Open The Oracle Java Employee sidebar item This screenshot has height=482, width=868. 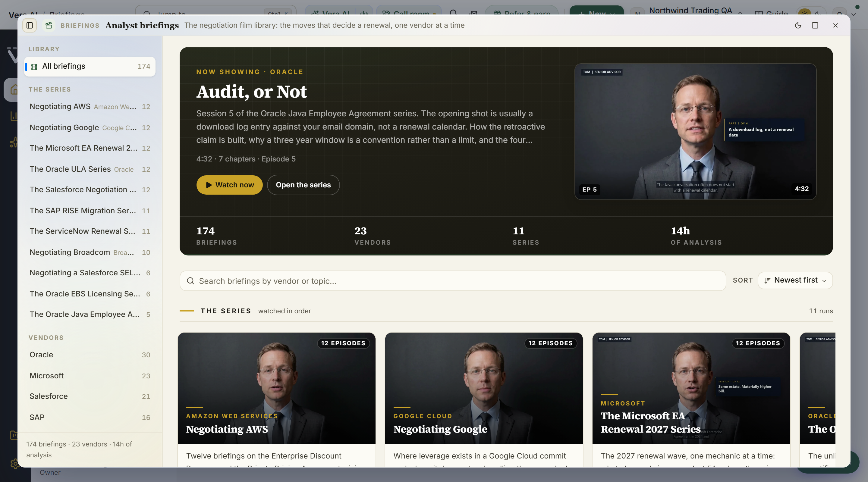90,315
